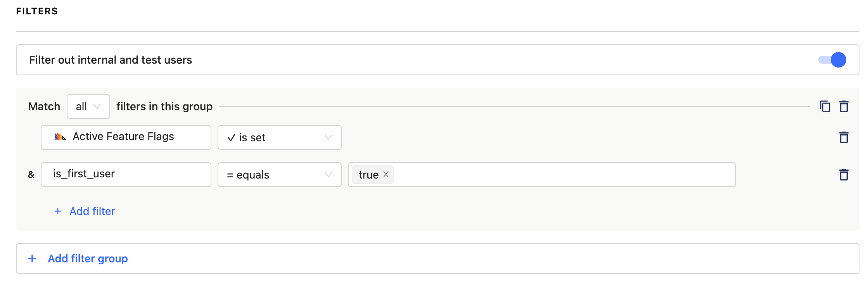Image resolution: width=868 pixels, height=281 pixels.
Task: Click the Add filter link
Action: click(x=92, y=211)
